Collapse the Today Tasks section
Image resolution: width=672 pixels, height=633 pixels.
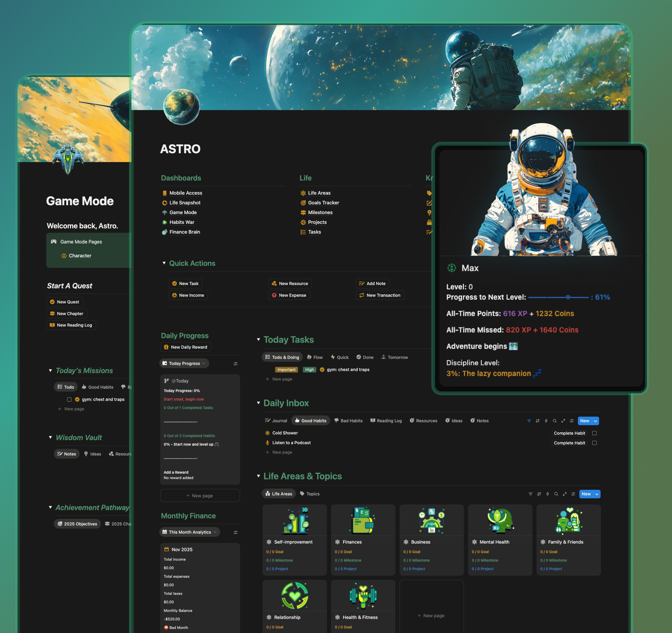(258, 339)
